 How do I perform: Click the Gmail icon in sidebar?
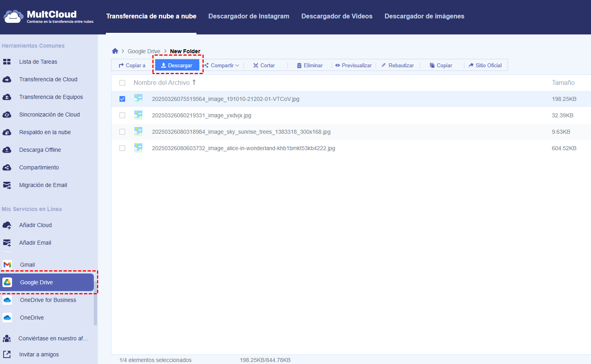pos(7,265)
